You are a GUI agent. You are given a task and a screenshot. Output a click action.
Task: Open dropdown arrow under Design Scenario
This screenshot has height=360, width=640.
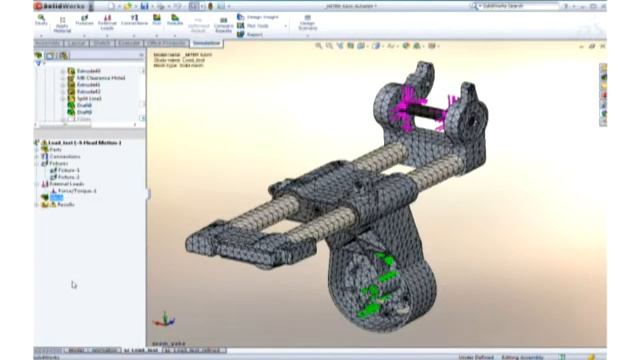click(x=307, y=36)
